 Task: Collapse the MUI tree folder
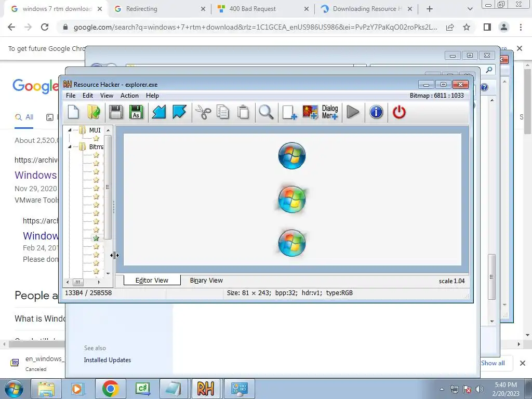click(70, 130)
